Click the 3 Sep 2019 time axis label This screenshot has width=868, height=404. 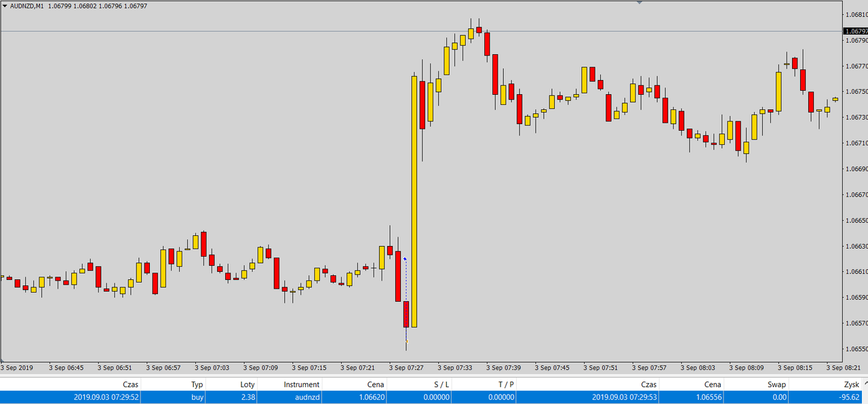[x=16, y=367]
